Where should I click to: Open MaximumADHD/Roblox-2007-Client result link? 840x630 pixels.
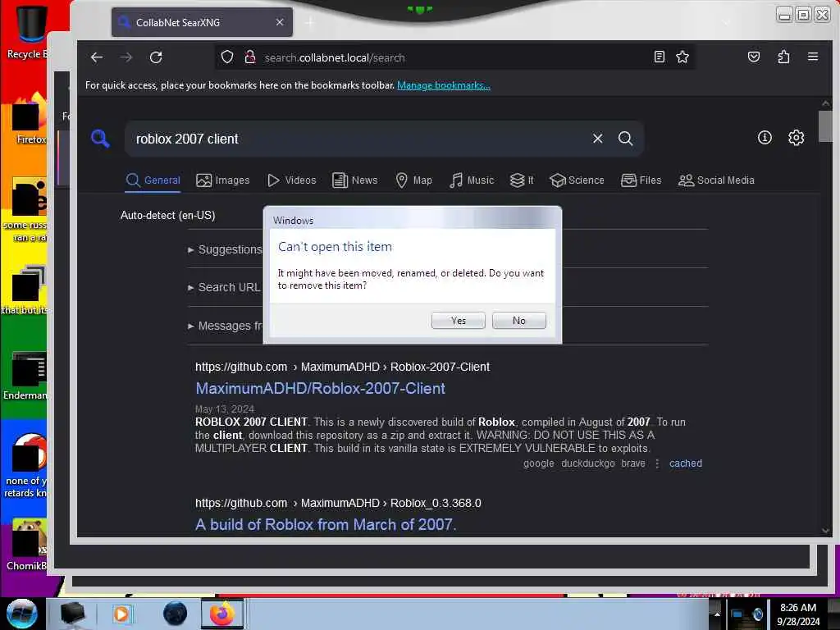[321, 388]
